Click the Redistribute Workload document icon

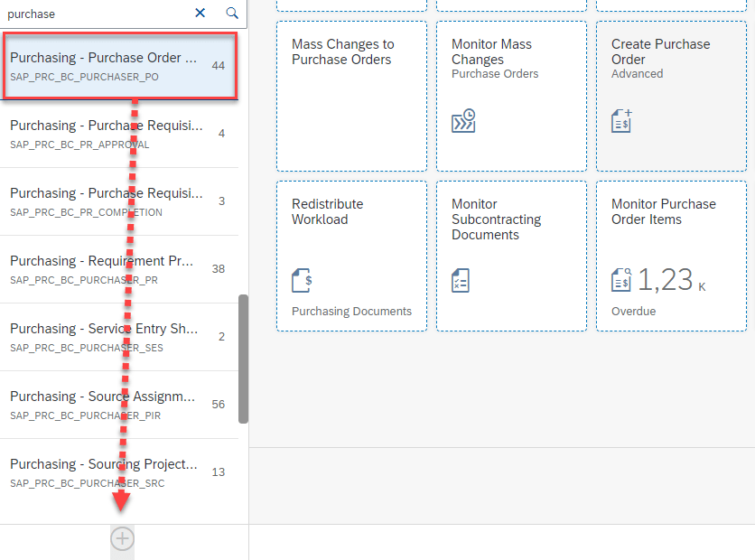(x=302, y=280)
